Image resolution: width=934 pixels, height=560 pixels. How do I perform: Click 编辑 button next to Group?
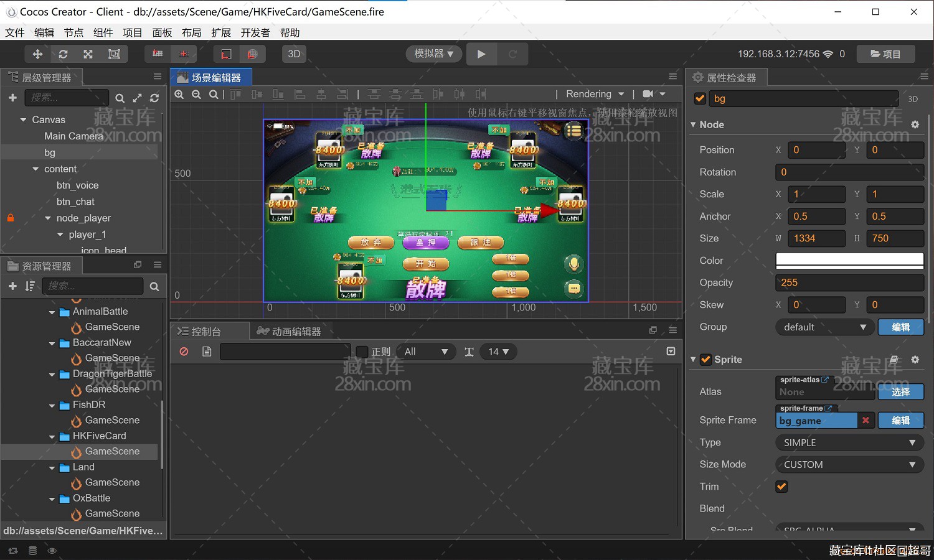click(900, 327)
